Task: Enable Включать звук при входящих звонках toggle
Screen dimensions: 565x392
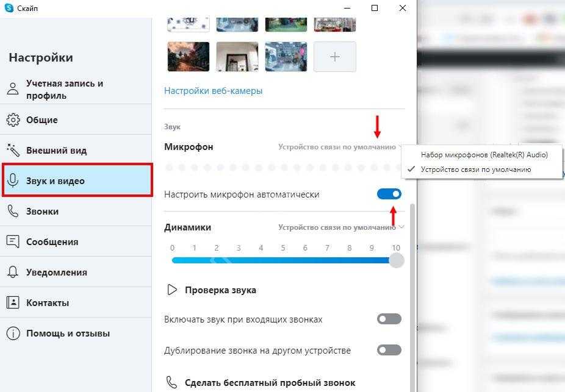Action: pyautogui.click(x=389, y=319)
